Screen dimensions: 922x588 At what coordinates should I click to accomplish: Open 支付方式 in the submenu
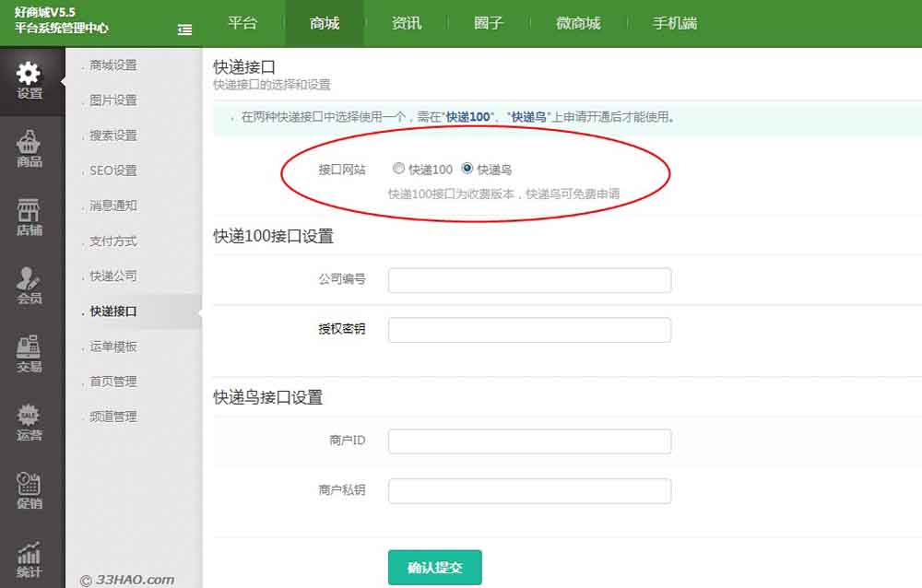click(112, 241)
